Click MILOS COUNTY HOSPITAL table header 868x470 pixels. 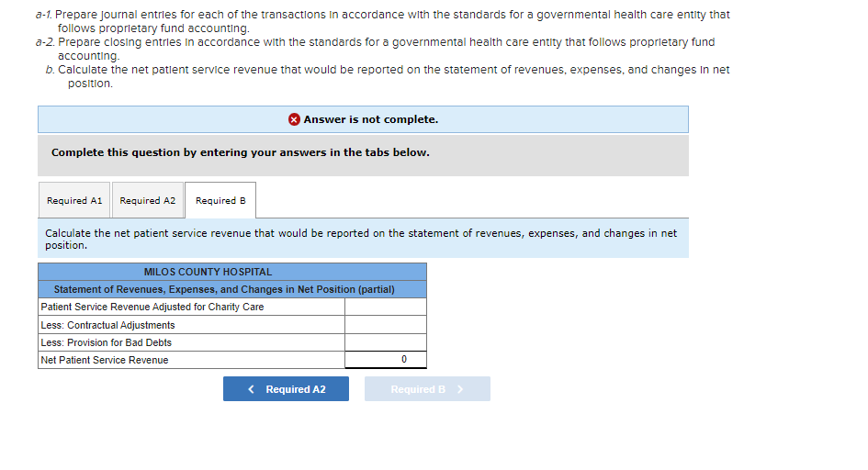[x=232, y=272]
